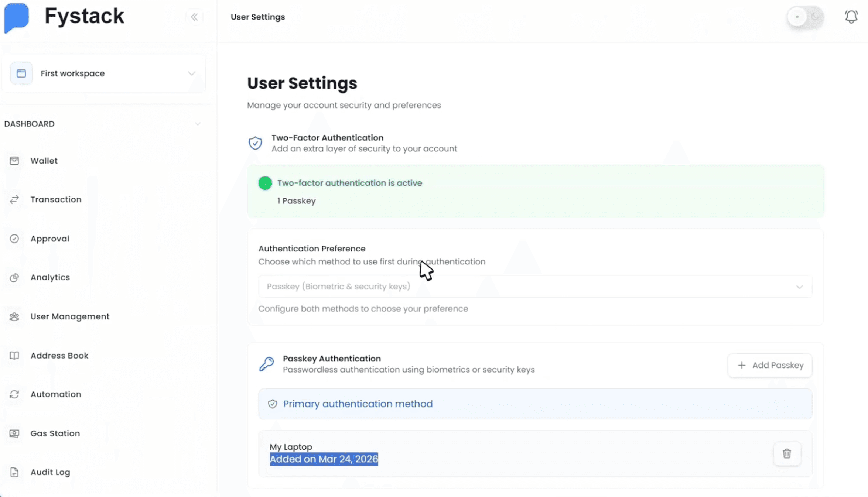Open Analytics via its pie-chart icon
The image size is (868, 497).
[15, 277]
